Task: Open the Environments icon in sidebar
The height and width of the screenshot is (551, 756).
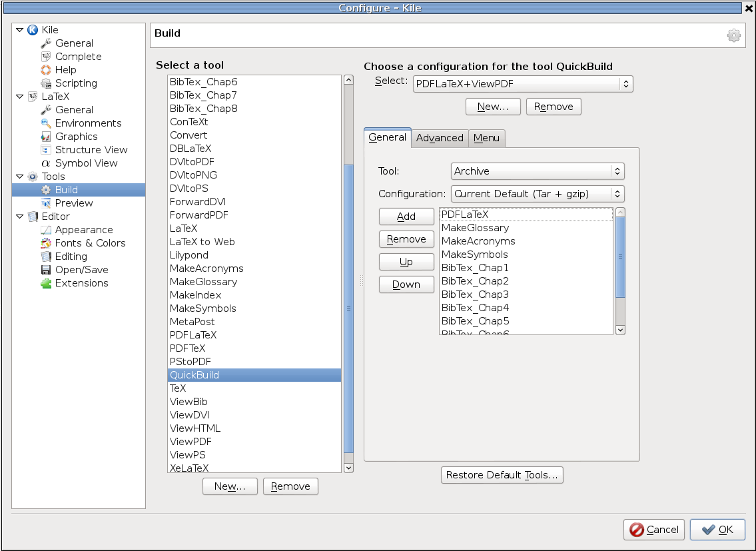Action: pos(46,123)
